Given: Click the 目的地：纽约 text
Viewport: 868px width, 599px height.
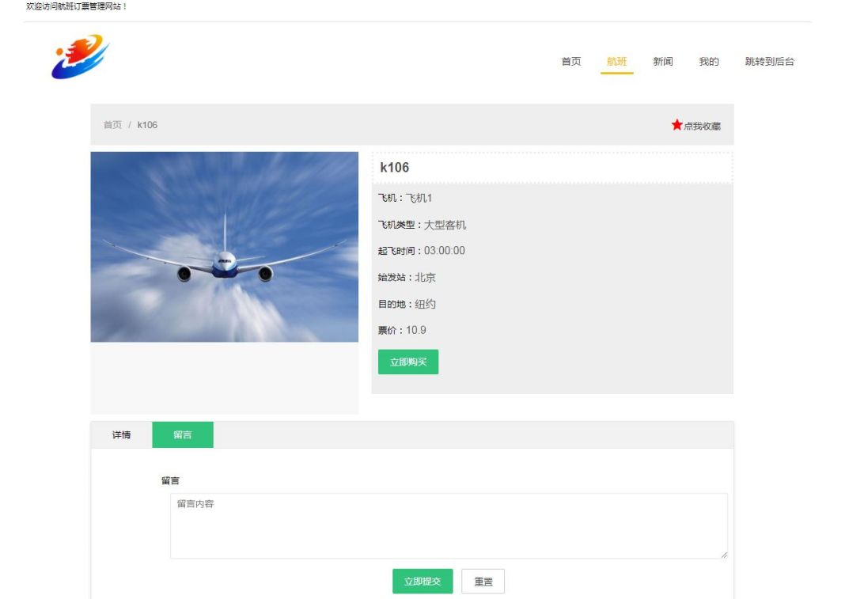Looking at the screenshot, I should pyautogui.click(x=407, y=304).
